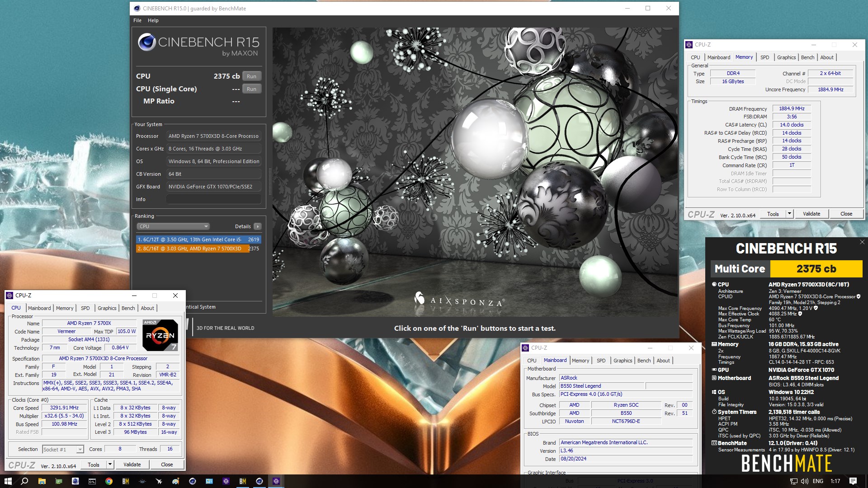Click Validate in top-right CPU-Z Memory window
868x488 pixels.
811,214
